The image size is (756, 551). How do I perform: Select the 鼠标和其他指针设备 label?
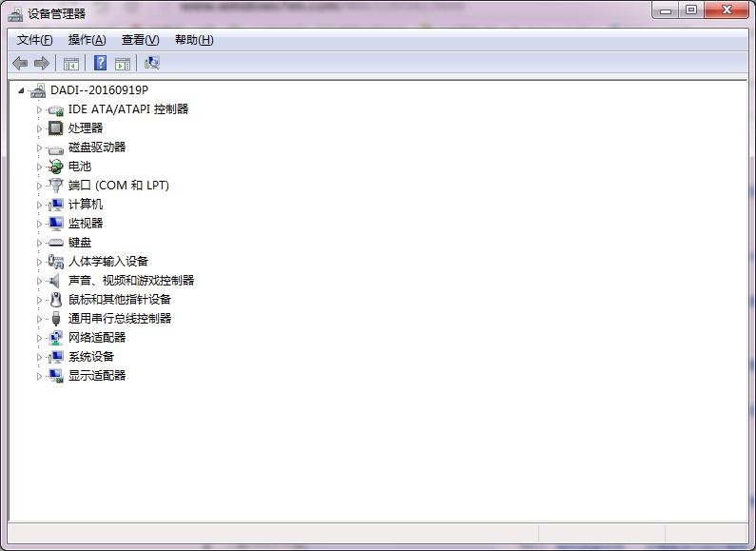click(120, 300)
